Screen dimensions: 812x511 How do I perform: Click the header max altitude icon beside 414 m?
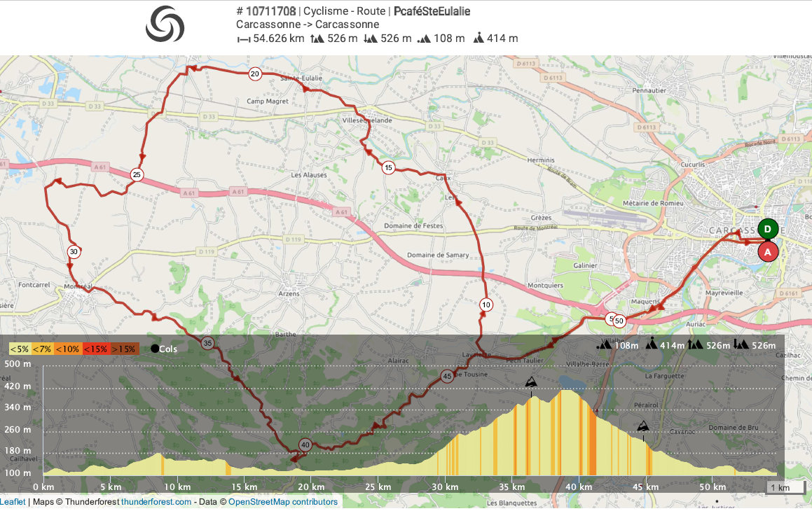(x=479, y=38)
